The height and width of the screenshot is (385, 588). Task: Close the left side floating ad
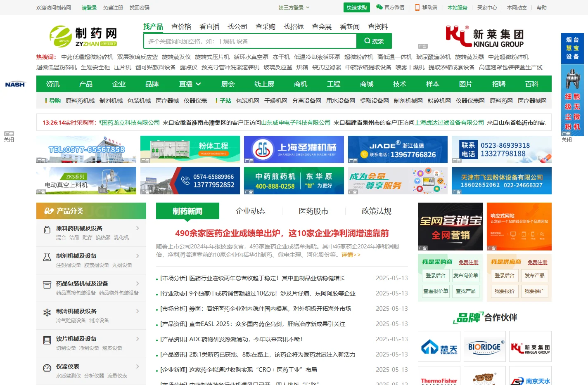9,139
